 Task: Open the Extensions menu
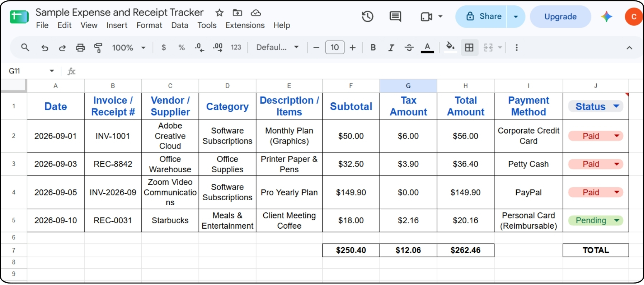coord(245,25)
